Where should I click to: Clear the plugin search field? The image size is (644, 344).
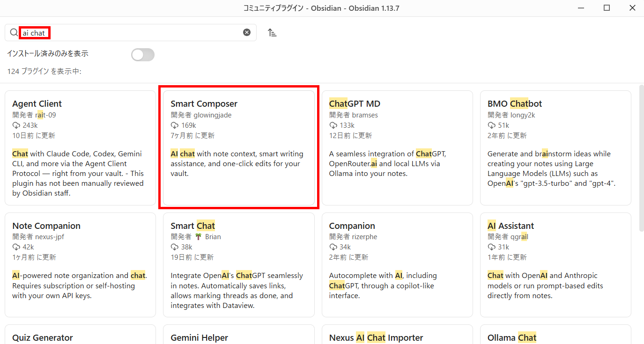pos(247,32)
